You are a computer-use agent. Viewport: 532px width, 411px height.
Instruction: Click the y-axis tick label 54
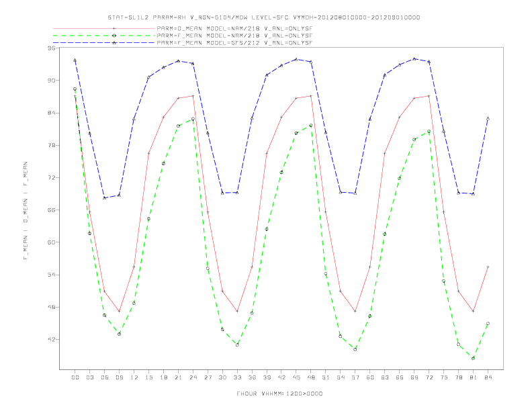[51, 275]
